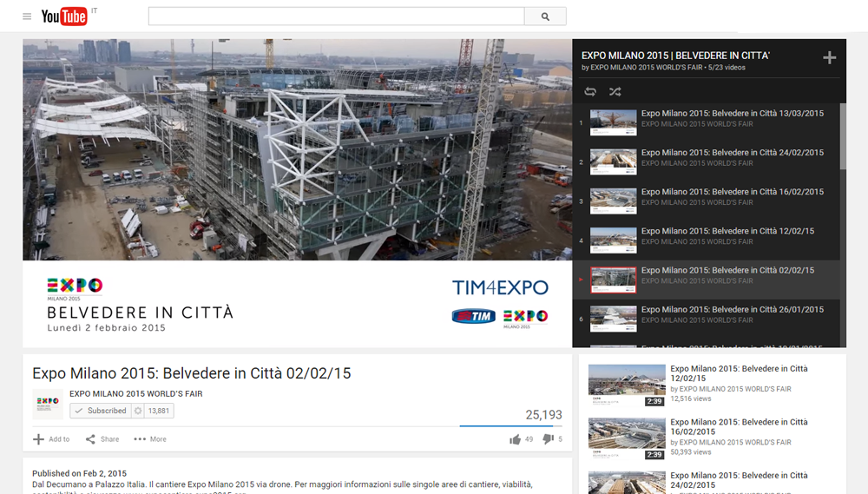Go to YouTube home via logo

coord(64,16)
